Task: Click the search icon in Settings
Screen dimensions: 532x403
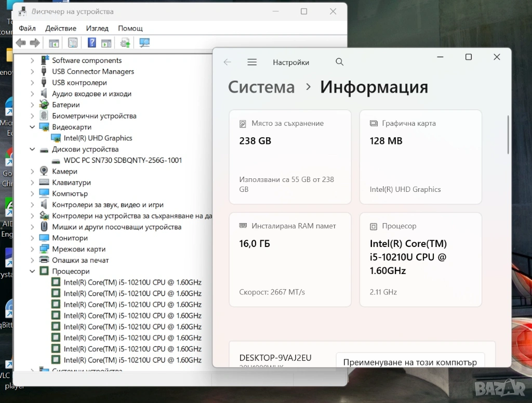Action: (339, 62)
